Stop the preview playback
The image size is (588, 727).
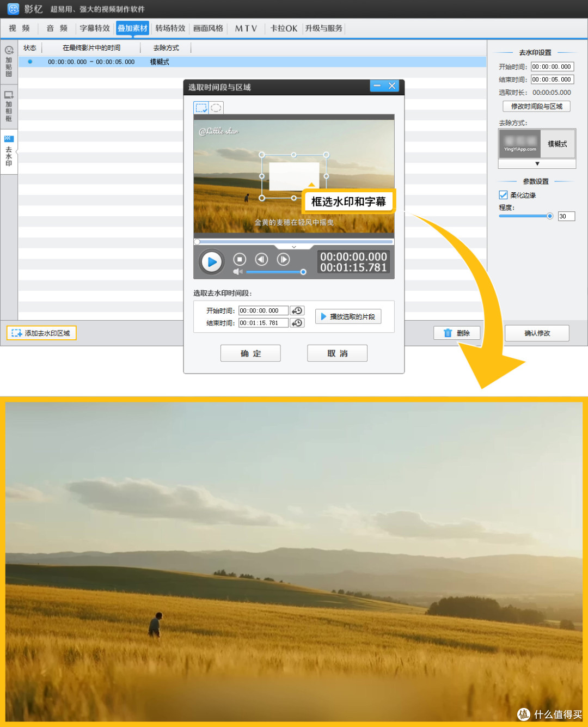(x=240, y=259)
